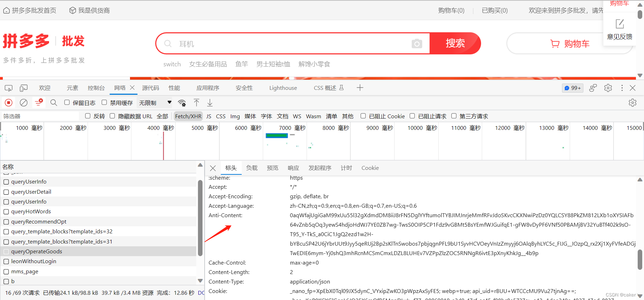
Task: Click magnifier icon in search box
Action: coord(168,44)
